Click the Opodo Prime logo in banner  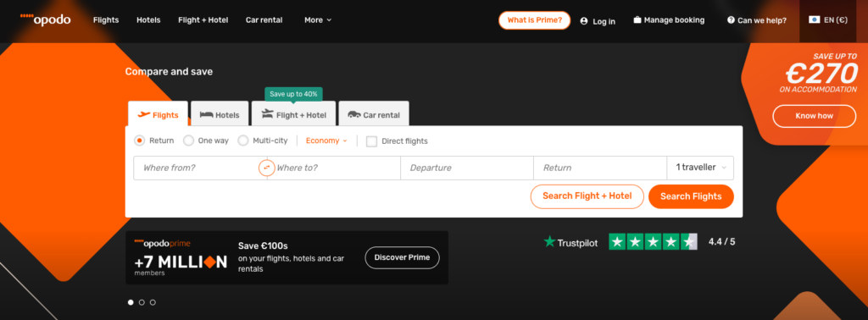[x=163, y=243]
